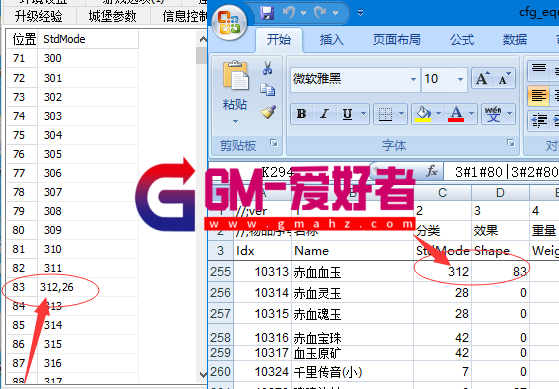
Task: Customize the quick access toolbar dropdown
Action: tap(360, 13)
